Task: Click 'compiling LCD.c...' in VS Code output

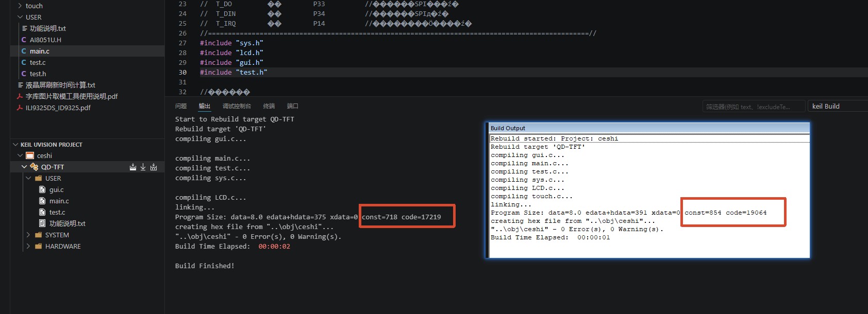Action: click(x=211, y=197)
